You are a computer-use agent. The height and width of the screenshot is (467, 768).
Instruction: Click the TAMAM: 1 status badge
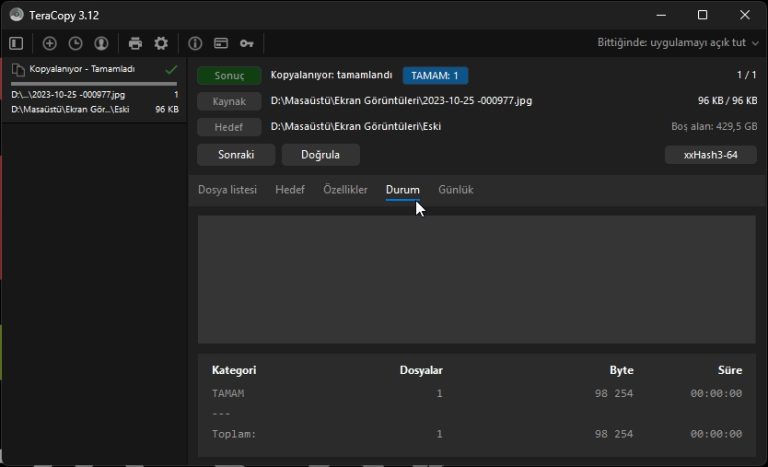[x=435, y=75]
